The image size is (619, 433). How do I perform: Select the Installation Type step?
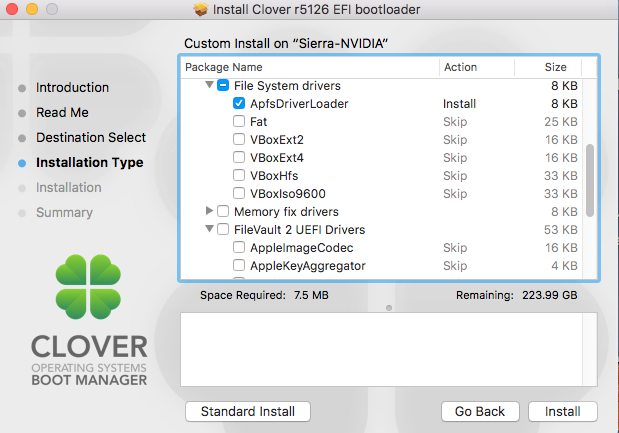[90, 162]
